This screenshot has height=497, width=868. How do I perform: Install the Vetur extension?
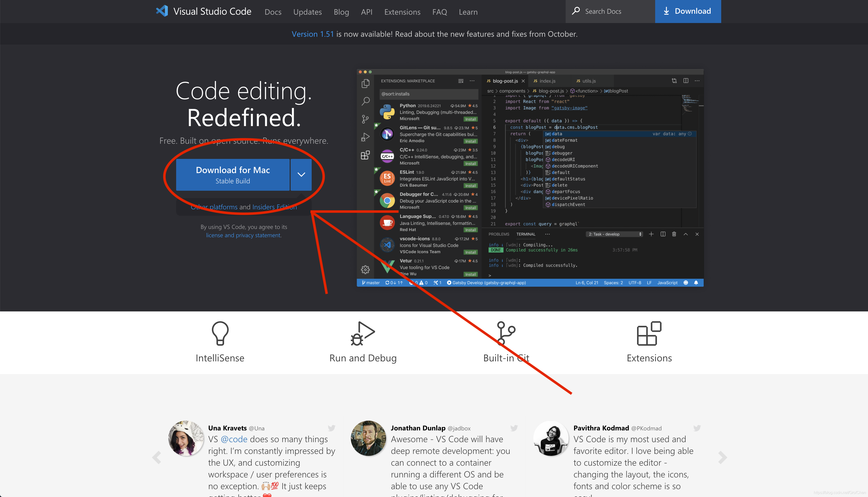pyautogui.click(x=470, y=274)
